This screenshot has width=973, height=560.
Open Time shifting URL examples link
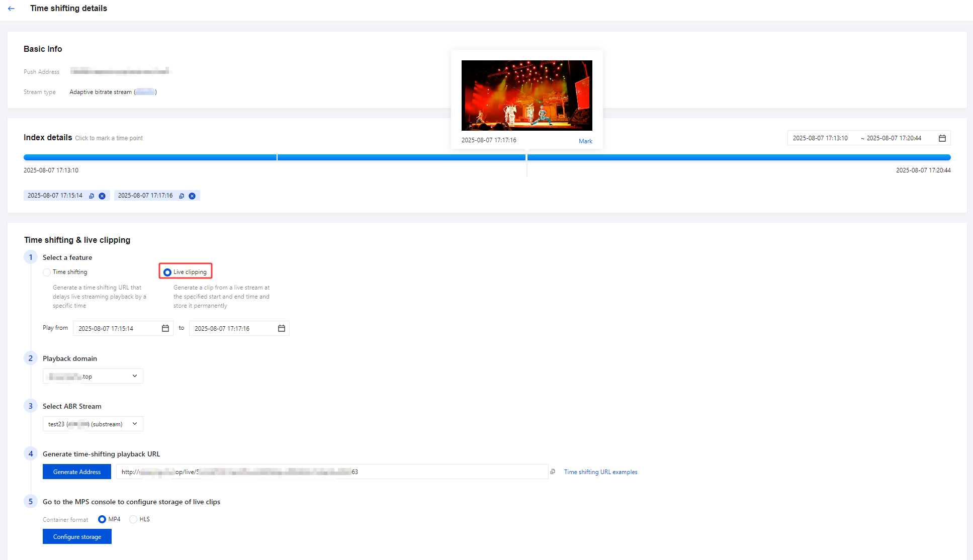[x=600, y=472]
